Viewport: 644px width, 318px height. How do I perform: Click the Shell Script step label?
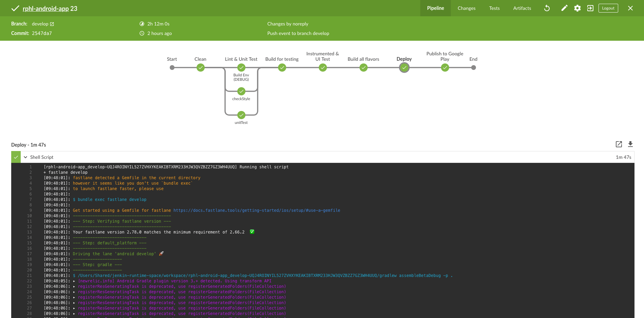pyautogui.click(x=42, y=157)
